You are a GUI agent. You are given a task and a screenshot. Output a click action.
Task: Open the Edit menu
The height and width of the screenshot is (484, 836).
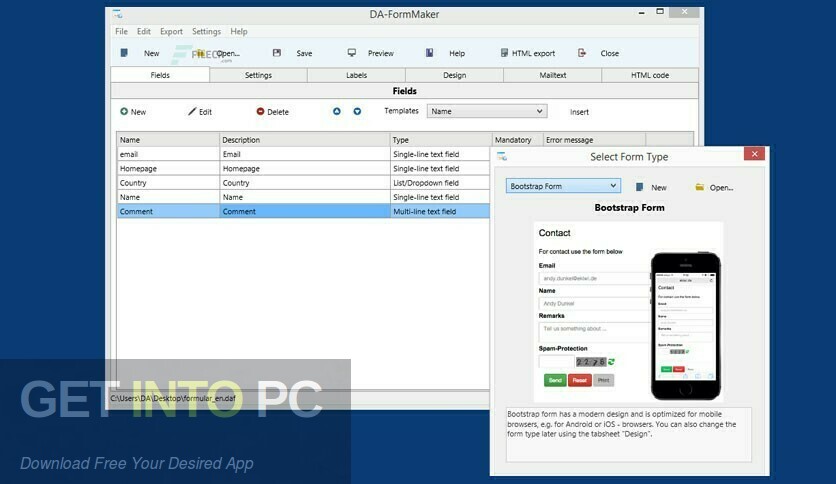tap(143, 31)
